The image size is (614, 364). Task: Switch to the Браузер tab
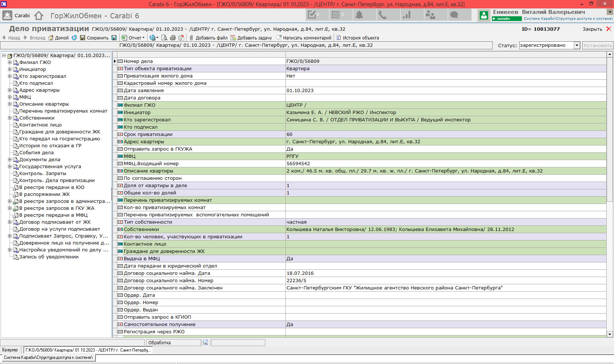point(10,350)
